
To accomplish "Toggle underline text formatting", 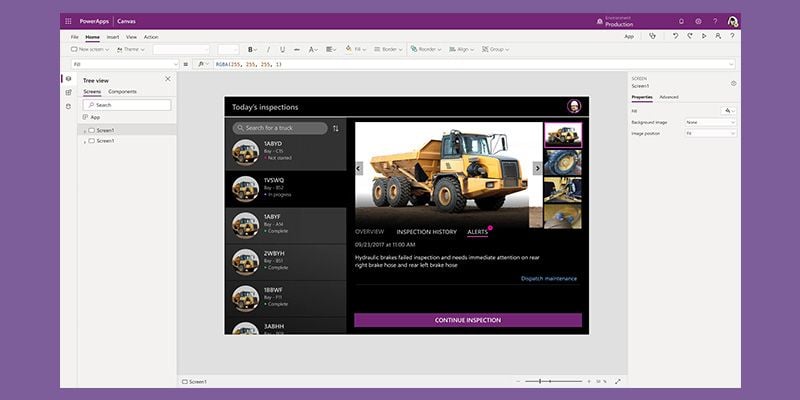I will tap(282, 49).
